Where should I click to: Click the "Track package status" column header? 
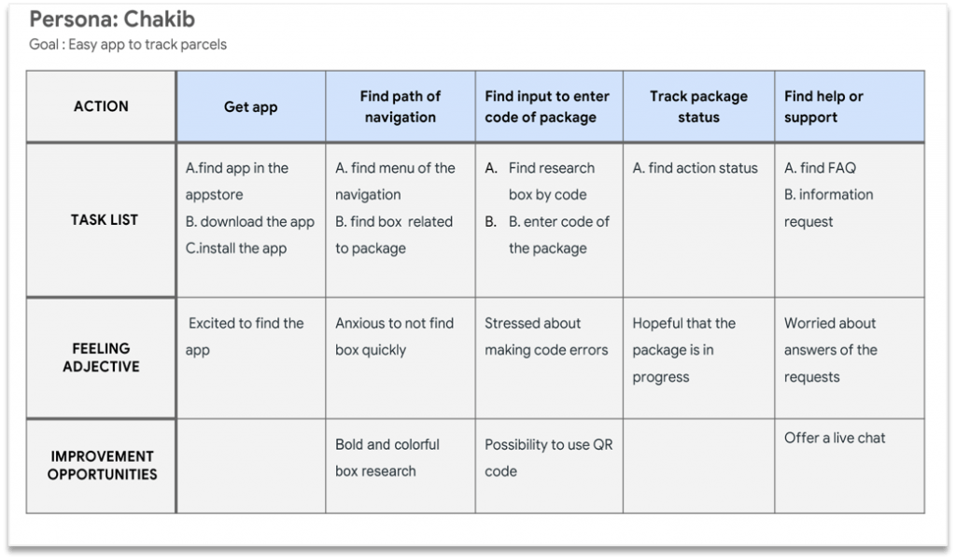(x=698, y=106)
